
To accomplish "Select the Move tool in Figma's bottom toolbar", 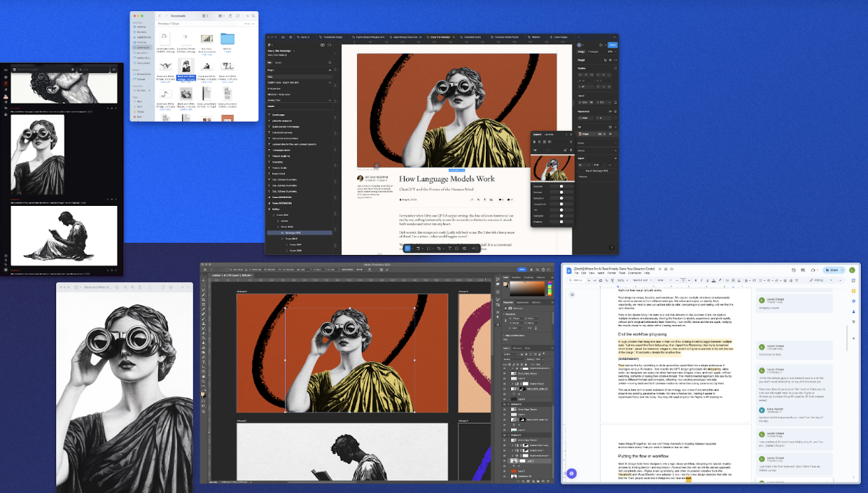I will tap(407, 248).
